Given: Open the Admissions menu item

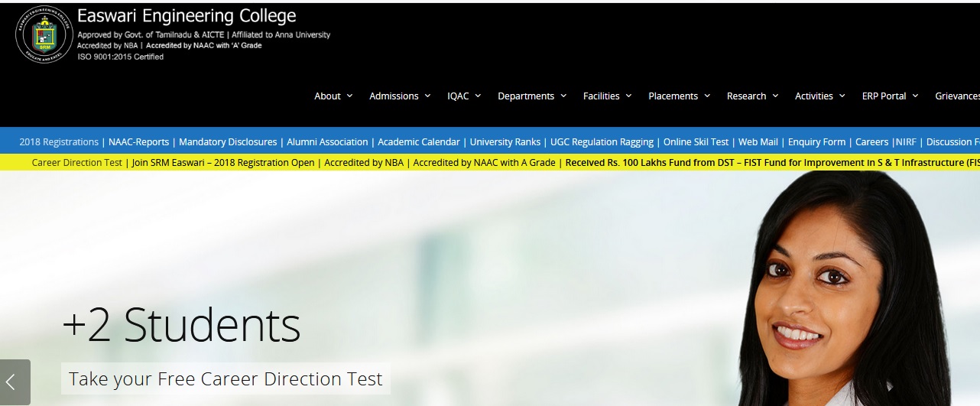Looking at the screenshot, I should [x=394, y=96].
